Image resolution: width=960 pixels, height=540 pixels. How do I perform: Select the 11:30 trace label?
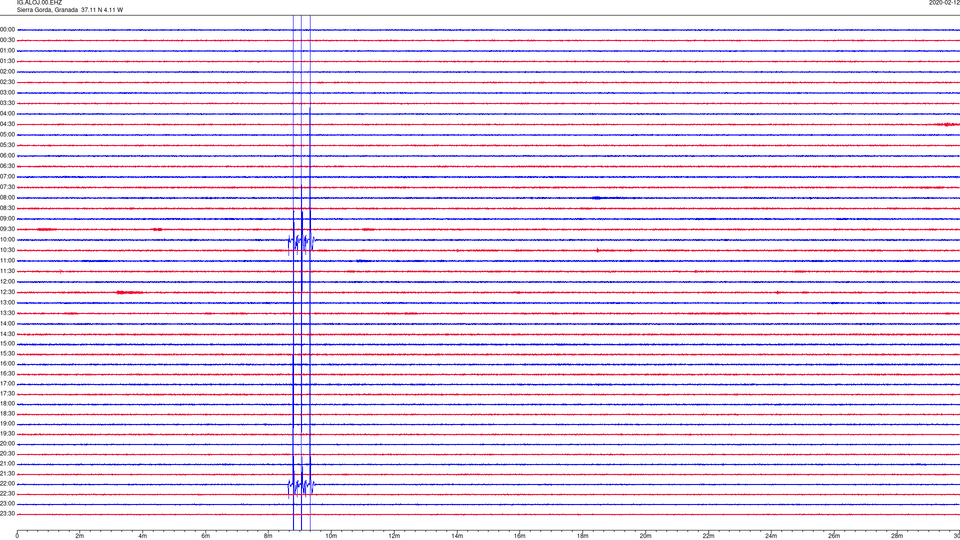[x=7, y=271]
